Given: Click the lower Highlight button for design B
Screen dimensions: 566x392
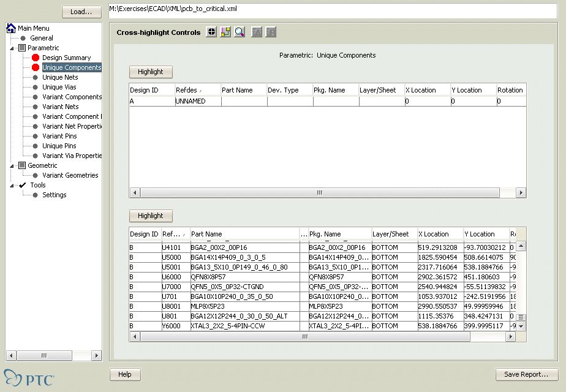Looking at the screenshot, I should tap(151, 216).
